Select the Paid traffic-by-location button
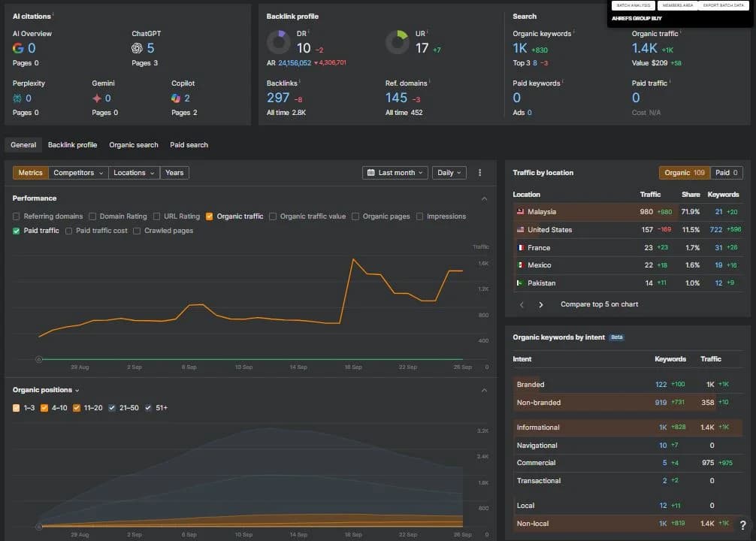The width and height of the screenshot is (756, 541). click(726, 173)
